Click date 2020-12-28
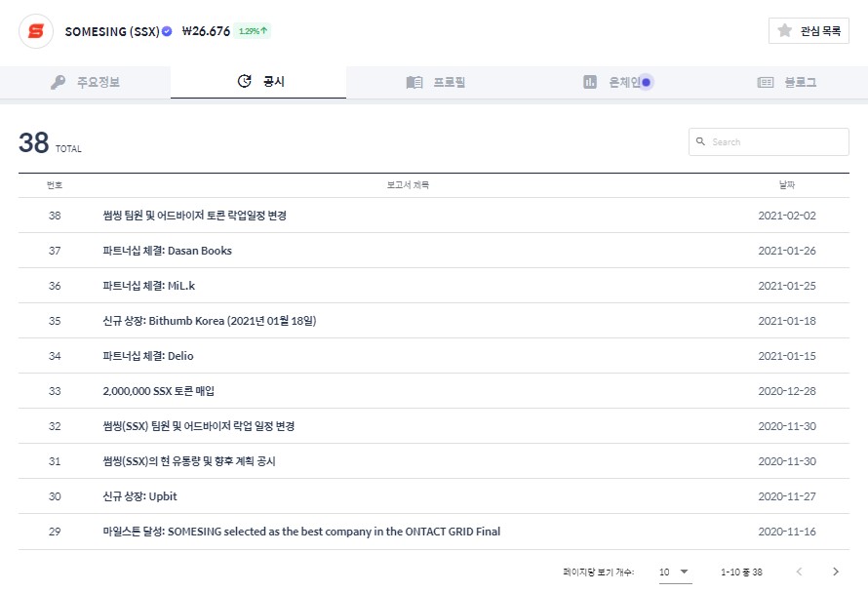This screenshot has width=868, height=592. coord(787,391)
